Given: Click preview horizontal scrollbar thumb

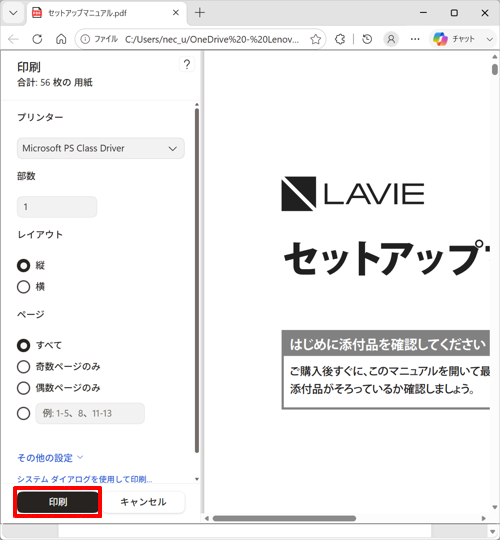Looking at the screenshot, I should click(x=284, y=518).
